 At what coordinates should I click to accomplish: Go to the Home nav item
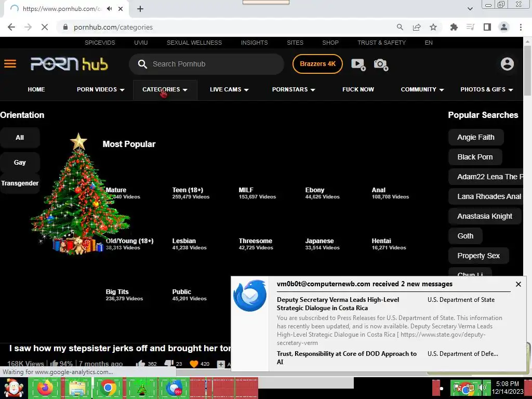(x=36, y=89)
